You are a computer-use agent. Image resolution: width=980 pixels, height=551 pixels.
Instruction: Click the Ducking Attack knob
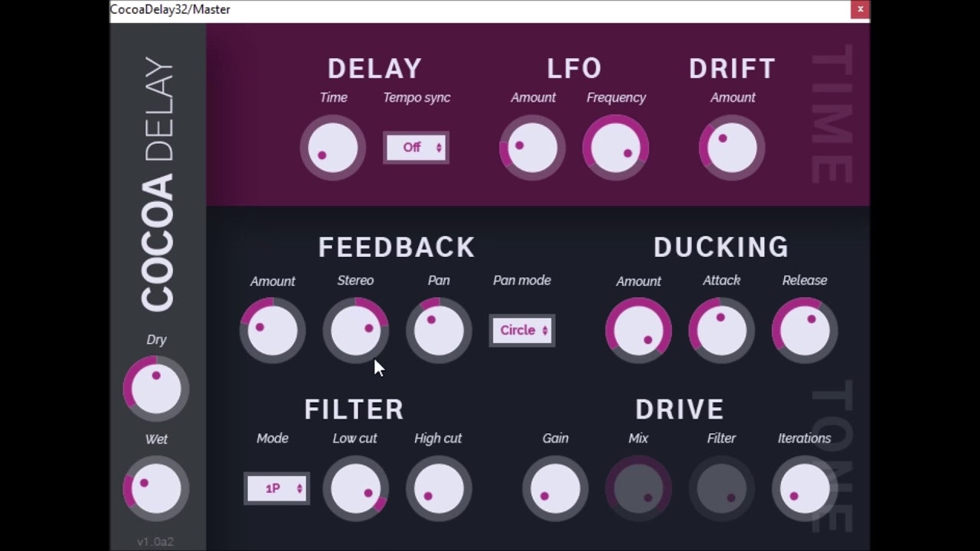721,331
